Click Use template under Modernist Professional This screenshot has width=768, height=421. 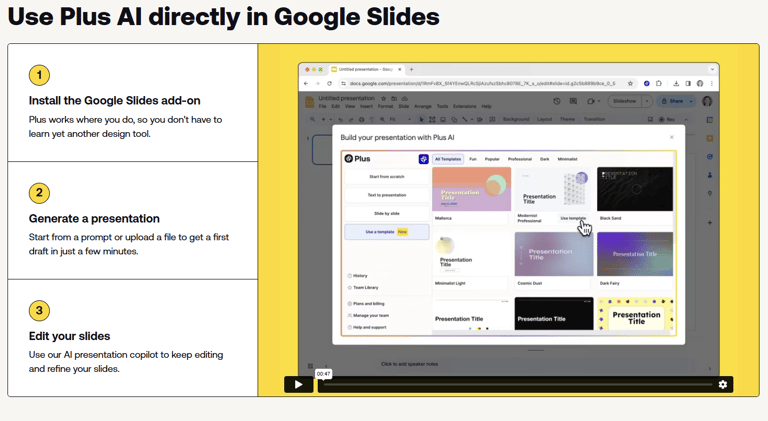pyautogui.click(x=573, y=218)
